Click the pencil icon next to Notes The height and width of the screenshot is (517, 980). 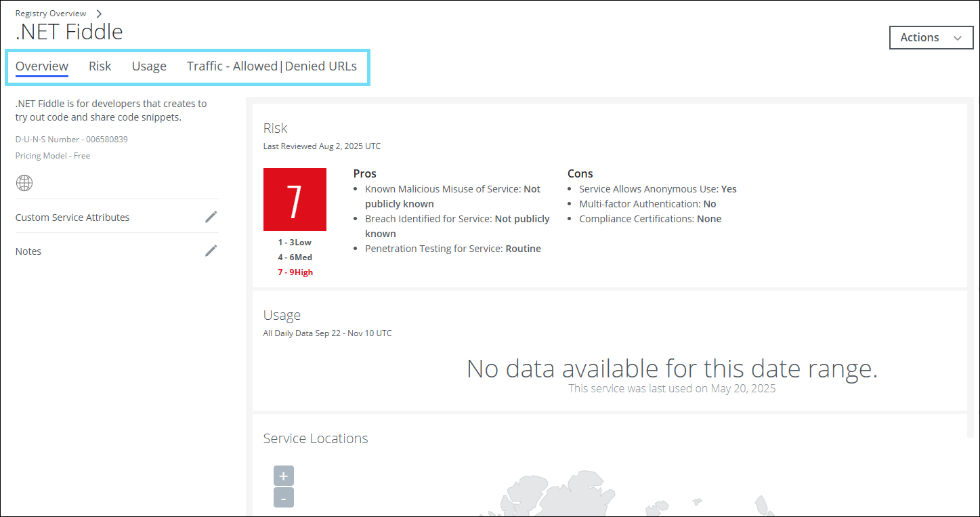tap(211, 251)
